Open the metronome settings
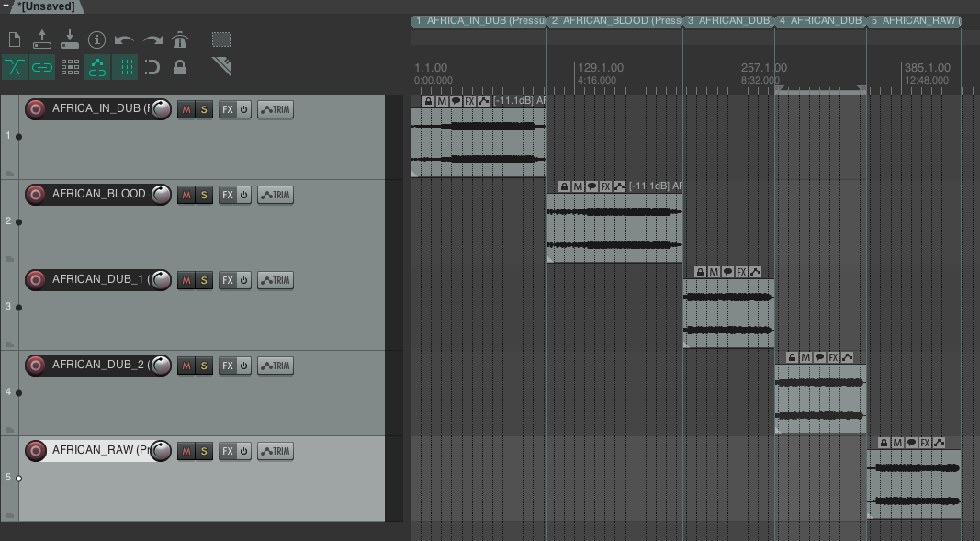 [181, 39]
